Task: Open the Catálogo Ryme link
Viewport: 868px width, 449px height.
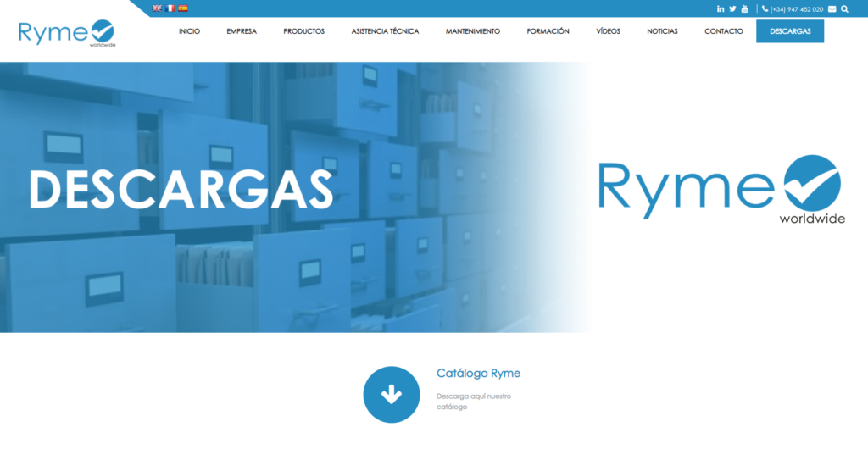Action: click(x=478, y=373)
